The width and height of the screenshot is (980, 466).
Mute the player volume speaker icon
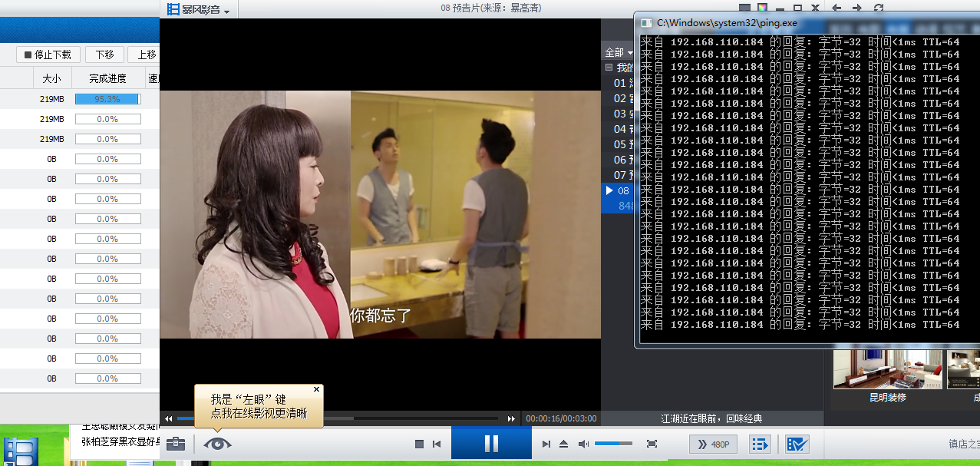coord(583,444)
